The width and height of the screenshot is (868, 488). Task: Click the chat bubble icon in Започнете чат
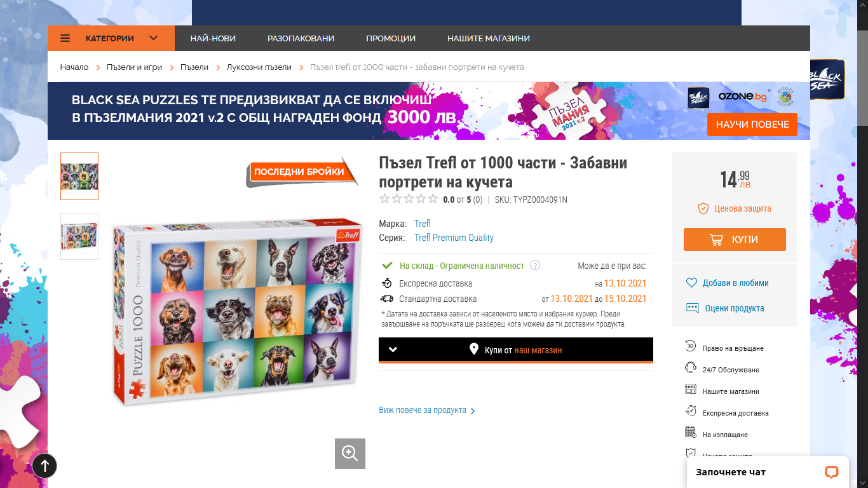click(x=831, y=472)
